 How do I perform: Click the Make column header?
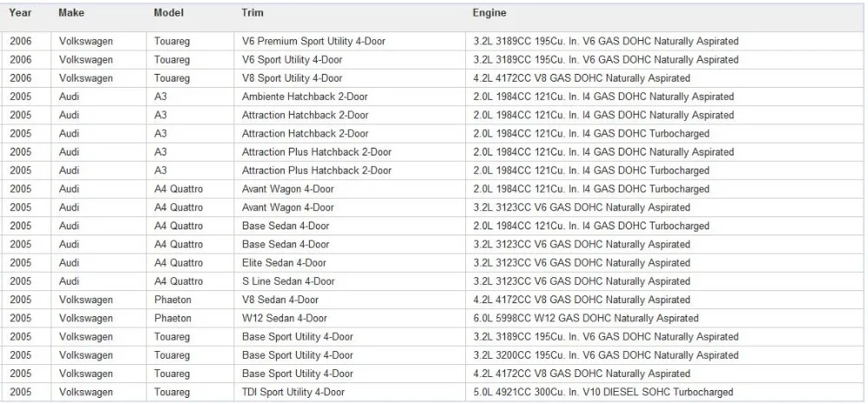[71, 13]
